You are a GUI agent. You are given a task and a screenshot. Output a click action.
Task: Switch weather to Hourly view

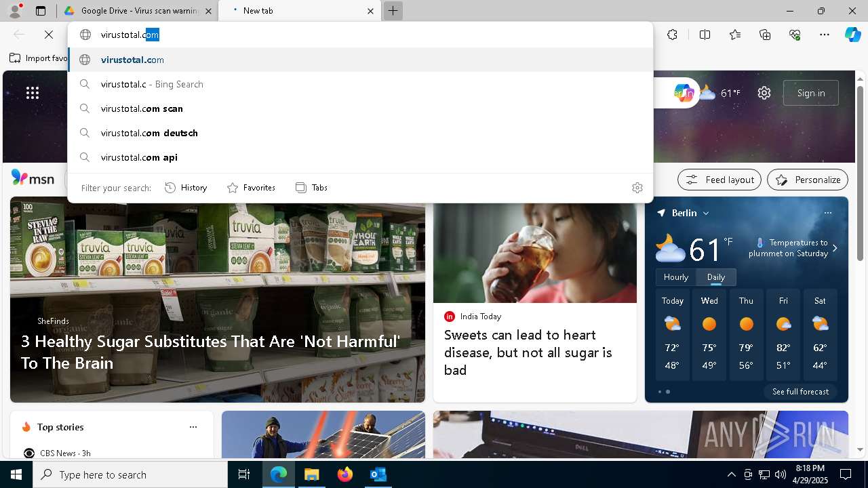pyautogui.click(x=676, y=277)
